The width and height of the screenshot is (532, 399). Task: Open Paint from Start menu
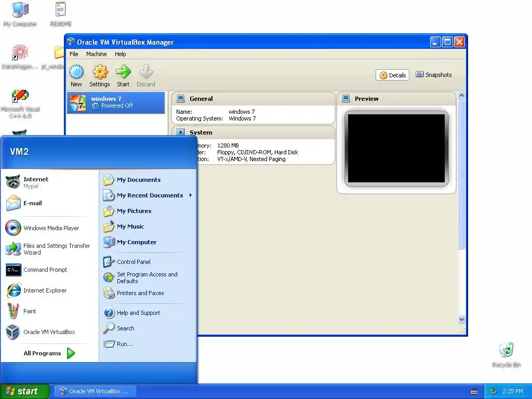[x=50, y=311]
